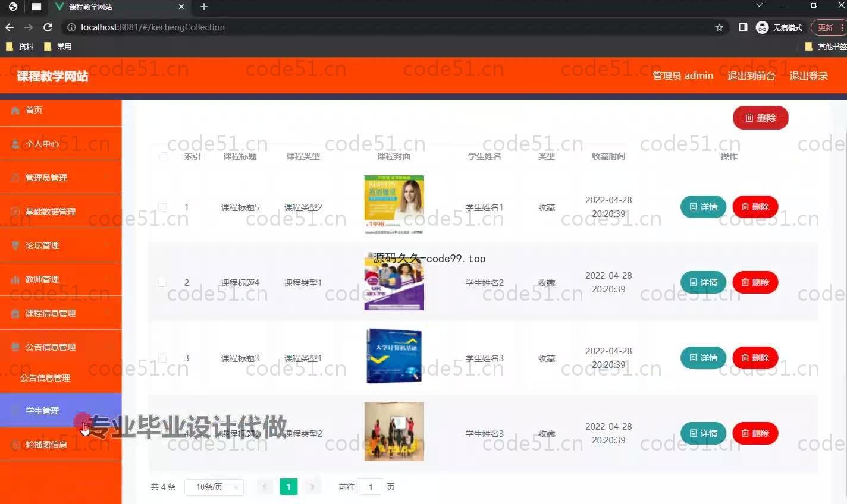Click the top 删除 bulk delete button
This screenshot has width=847, height=504.
(x=760, y=118)
